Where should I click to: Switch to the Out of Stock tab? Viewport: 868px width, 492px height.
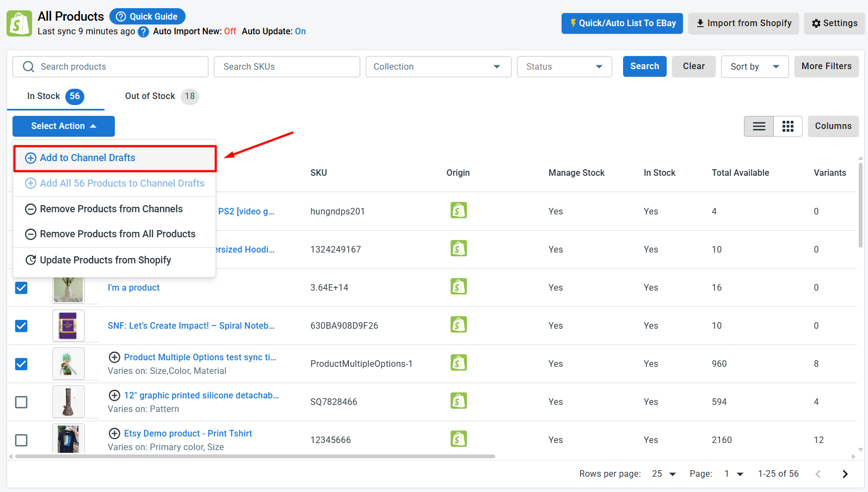pos(161,96)
